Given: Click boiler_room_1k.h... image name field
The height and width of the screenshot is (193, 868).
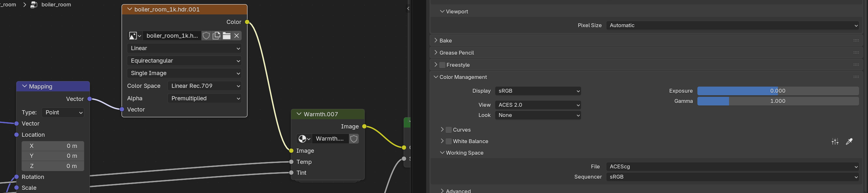Looking at the screenshot, I should click(x=172, y=36).
